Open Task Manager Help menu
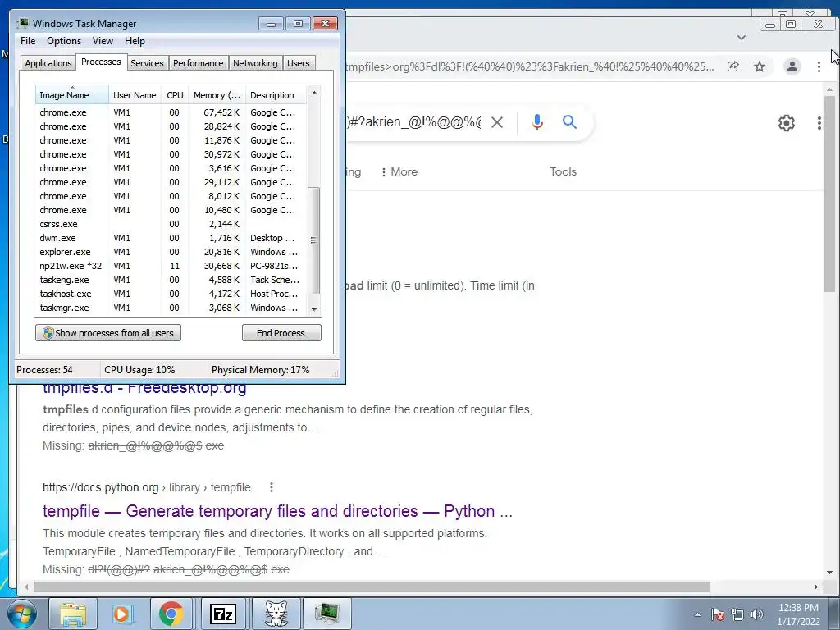 [x=135, y=41]
